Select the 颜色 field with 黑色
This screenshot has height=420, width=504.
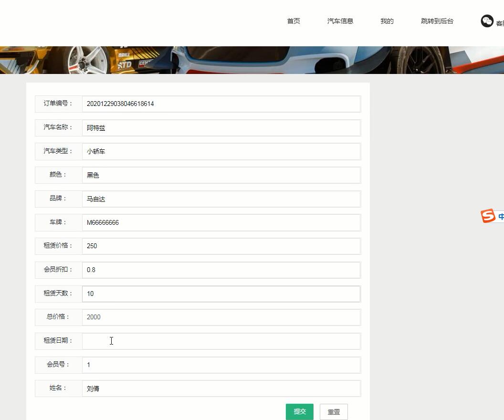[x=221, y=175]
